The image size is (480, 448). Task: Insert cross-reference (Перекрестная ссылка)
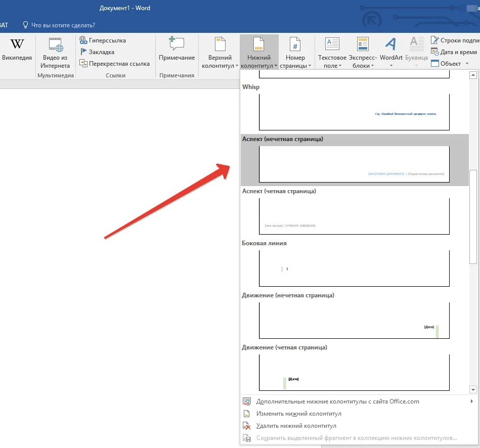click(x=114, y=64)
